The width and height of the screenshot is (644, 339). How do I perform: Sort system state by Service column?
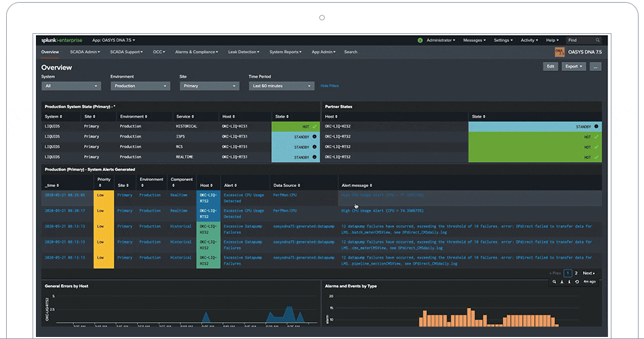point(185,117)
